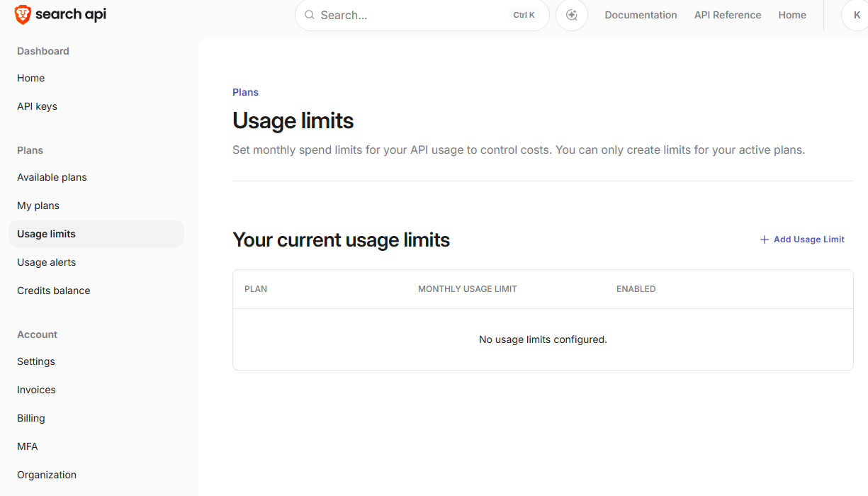Click the 'Set monthly spend limits' description text

point(519,150)
